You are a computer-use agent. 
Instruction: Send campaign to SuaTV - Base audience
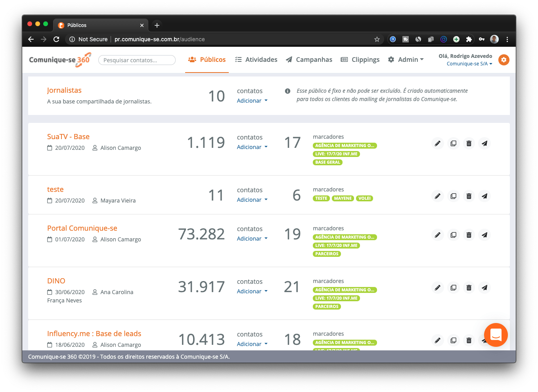pos(484,143)
